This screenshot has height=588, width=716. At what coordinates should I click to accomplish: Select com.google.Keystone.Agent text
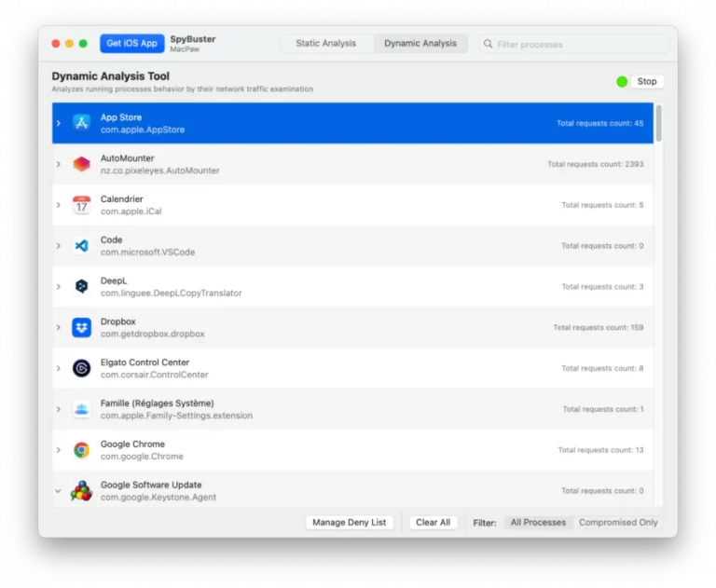[x=158, y=498]
